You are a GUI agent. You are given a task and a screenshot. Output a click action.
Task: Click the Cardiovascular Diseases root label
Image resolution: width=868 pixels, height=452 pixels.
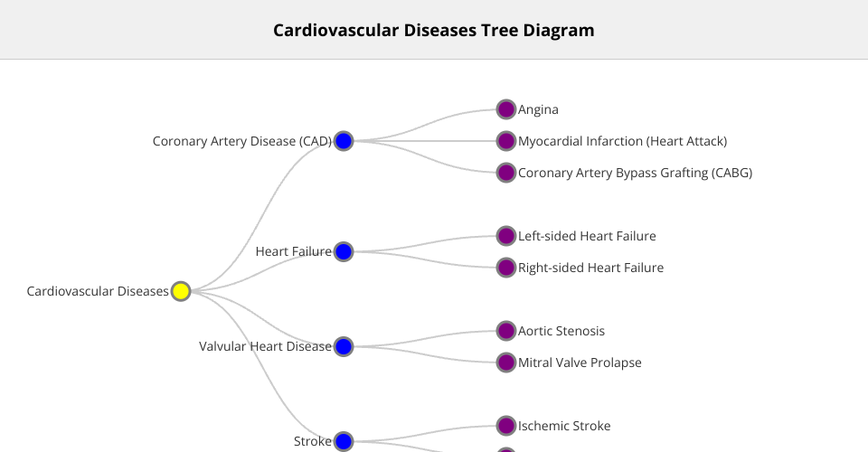(x=98, y=291)
